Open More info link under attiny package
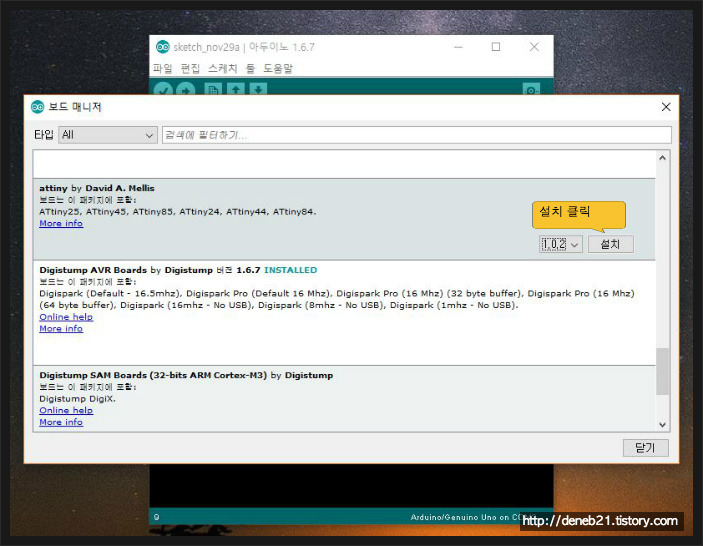Screen dimensions: 703x546 click(x=61, y=223)
